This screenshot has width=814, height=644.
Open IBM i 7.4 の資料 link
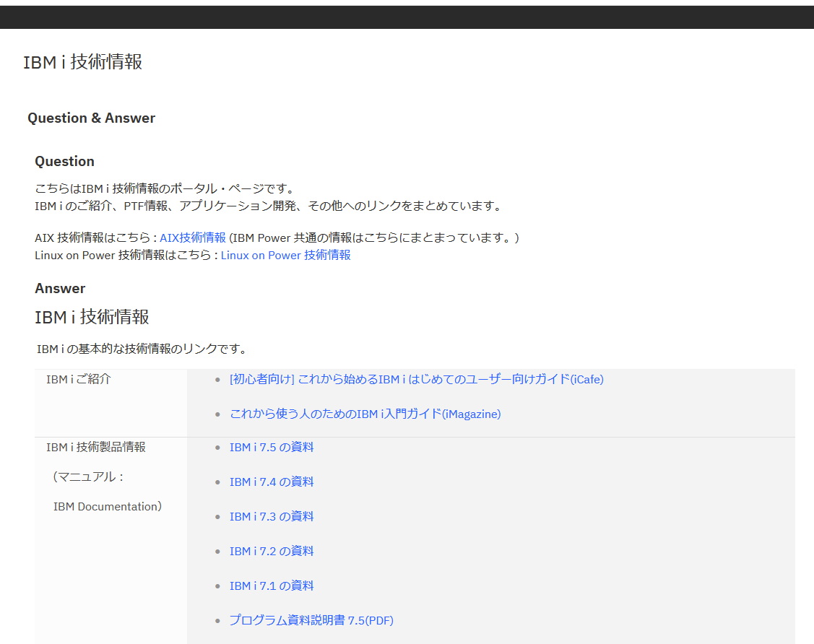click(x=272, y=482)
